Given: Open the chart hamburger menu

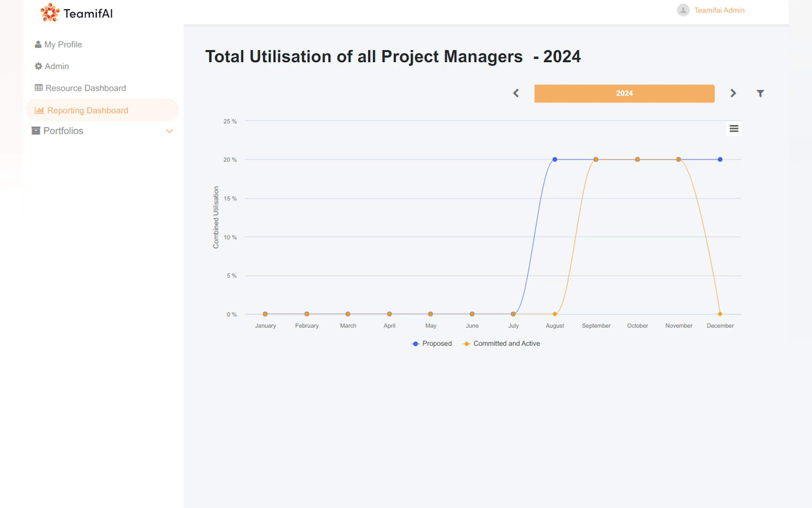Looking at the screenshot, I should tap(733, 128).
